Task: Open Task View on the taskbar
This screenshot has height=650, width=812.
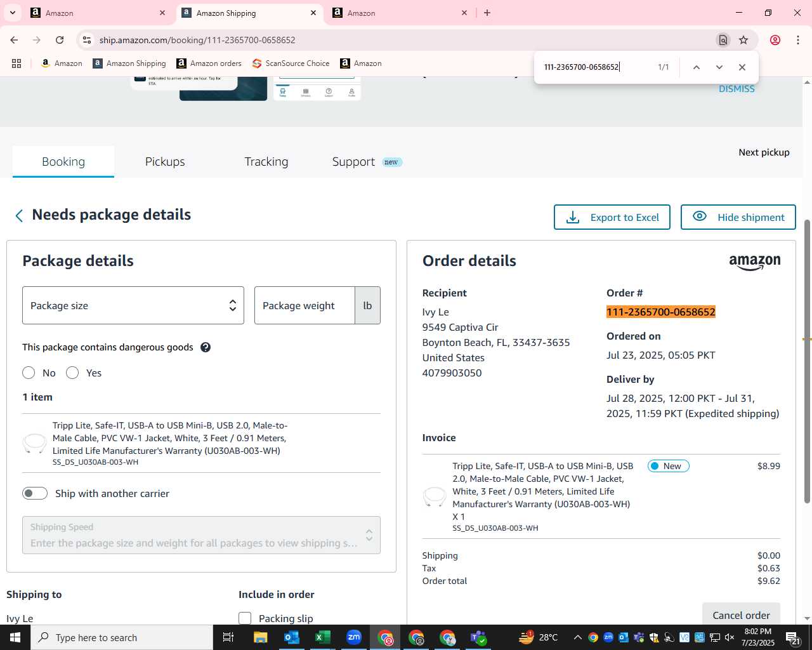Action: (228, 637)
